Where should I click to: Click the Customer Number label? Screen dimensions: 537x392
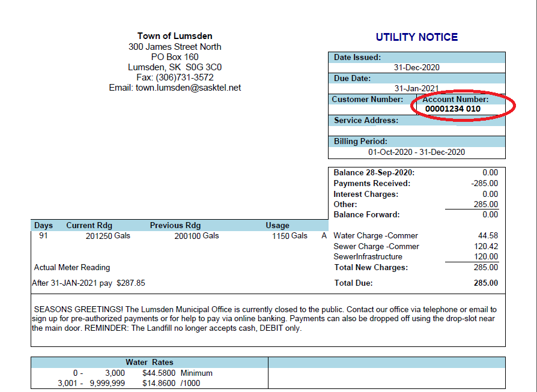coord(368,100)
